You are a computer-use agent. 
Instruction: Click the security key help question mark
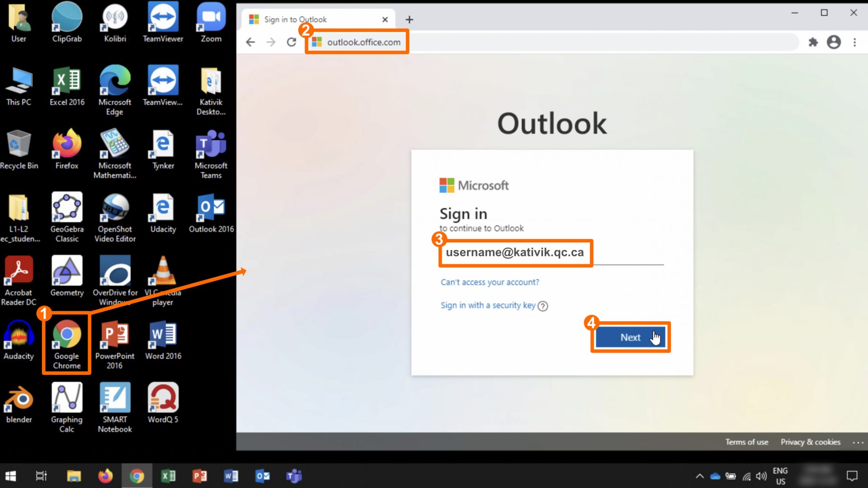543,306
